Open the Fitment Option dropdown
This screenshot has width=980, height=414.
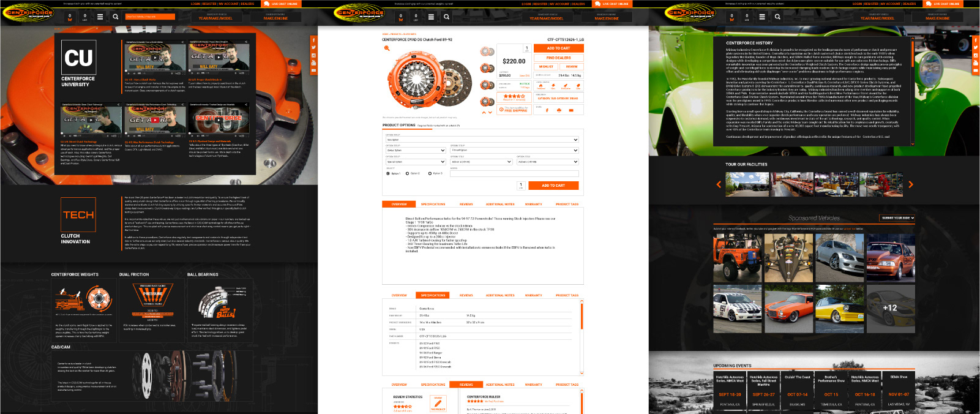(x=514, y=150)
